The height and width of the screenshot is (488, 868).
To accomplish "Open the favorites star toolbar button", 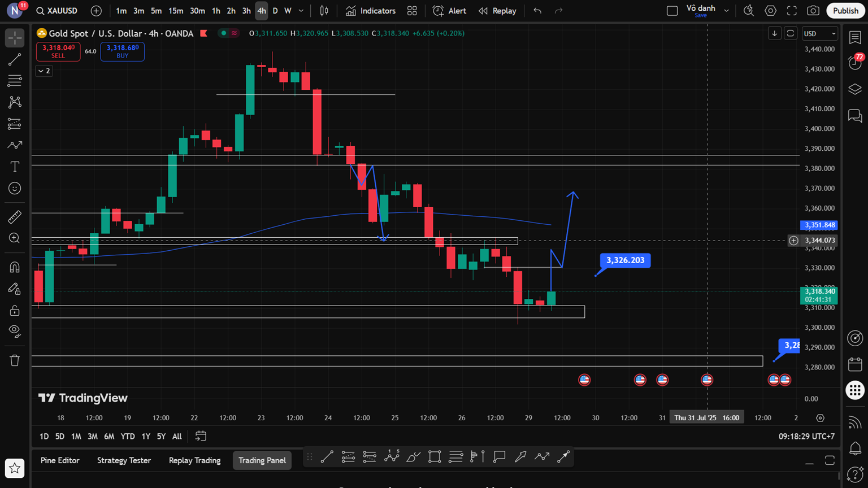I will pyautogui.click(x=15, y=468).
